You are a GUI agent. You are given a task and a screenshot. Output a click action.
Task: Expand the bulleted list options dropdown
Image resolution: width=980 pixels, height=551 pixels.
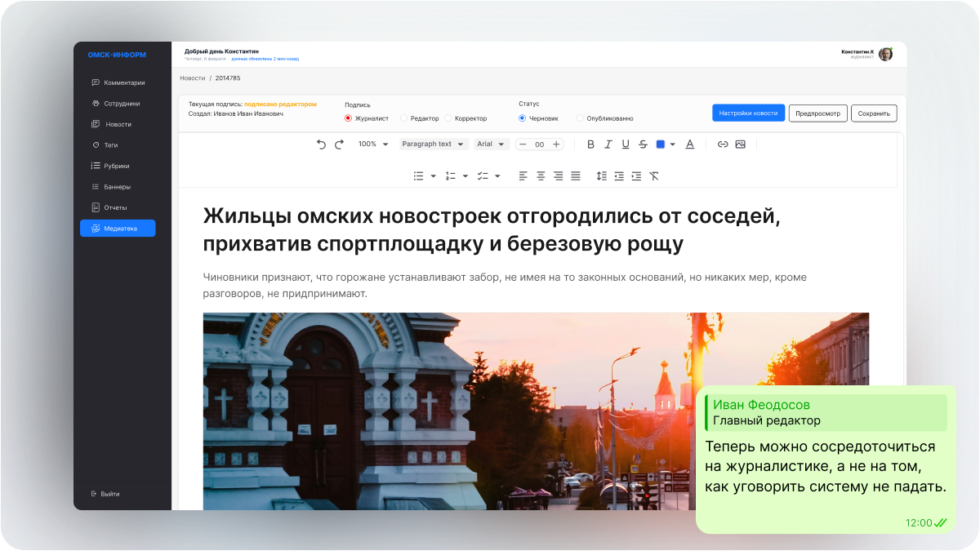[x=432, y=176]
